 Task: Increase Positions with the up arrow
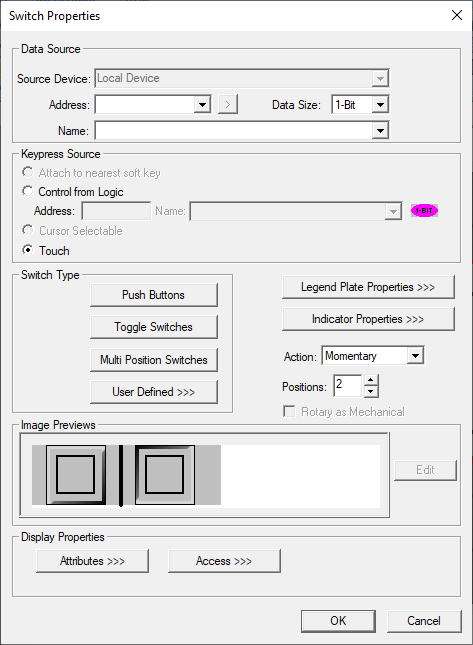pyautogui.click(x=371, y=380)
